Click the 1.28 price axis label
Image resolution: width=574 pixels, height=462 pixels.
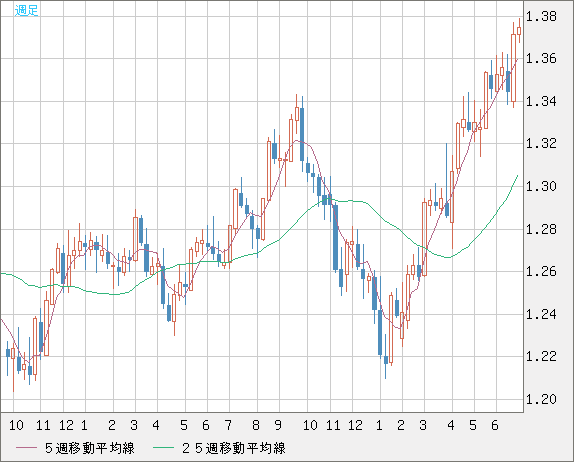(x=541, y=230)
